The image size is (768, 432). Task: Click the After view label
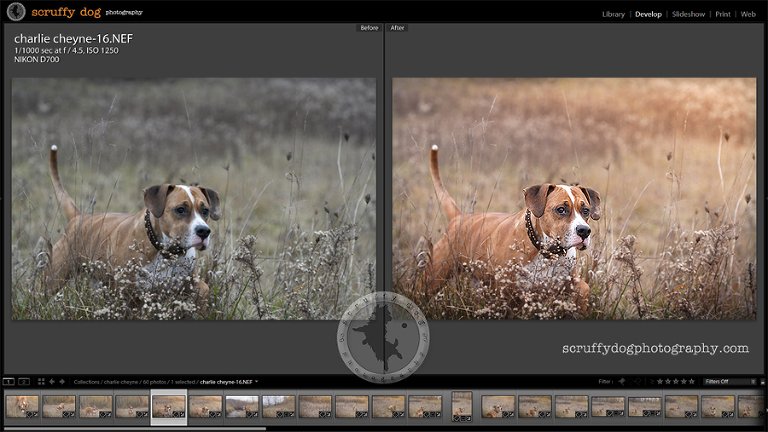tap(398, 28)
